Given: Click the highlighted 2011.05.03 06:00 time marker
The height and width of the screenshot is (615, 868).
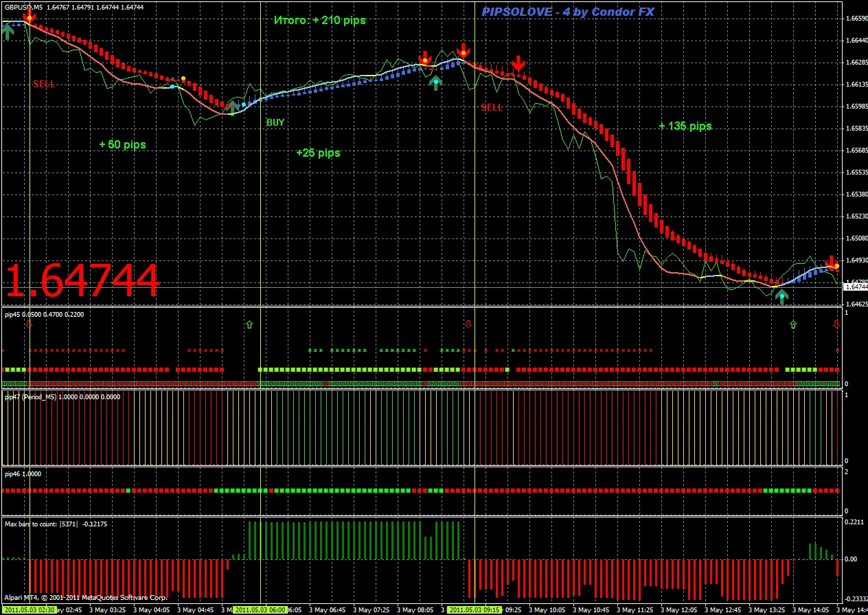Looking at the screenshot, I should click(x=260, y=610).
